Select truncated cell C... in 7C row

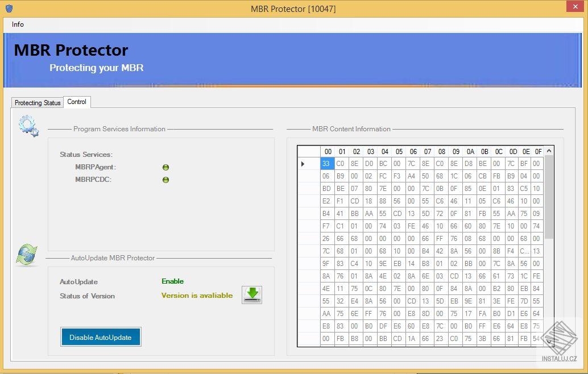pos(524,251)
